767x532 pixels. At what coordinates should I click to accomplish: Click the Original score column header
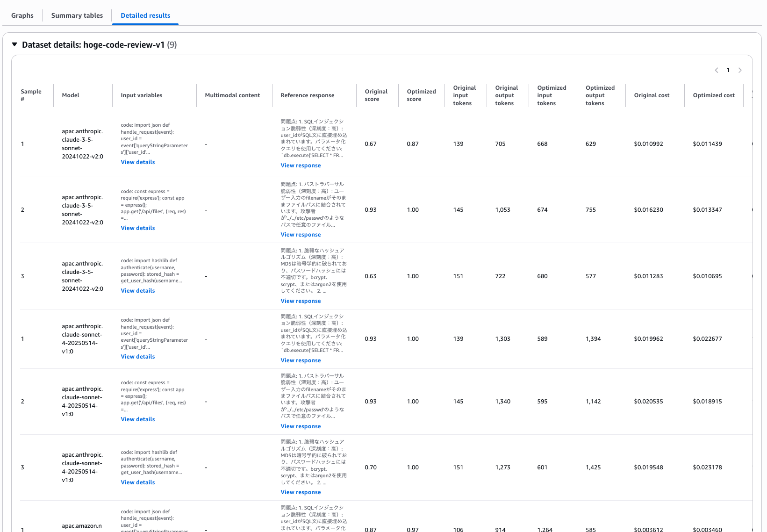click(376, 95)
